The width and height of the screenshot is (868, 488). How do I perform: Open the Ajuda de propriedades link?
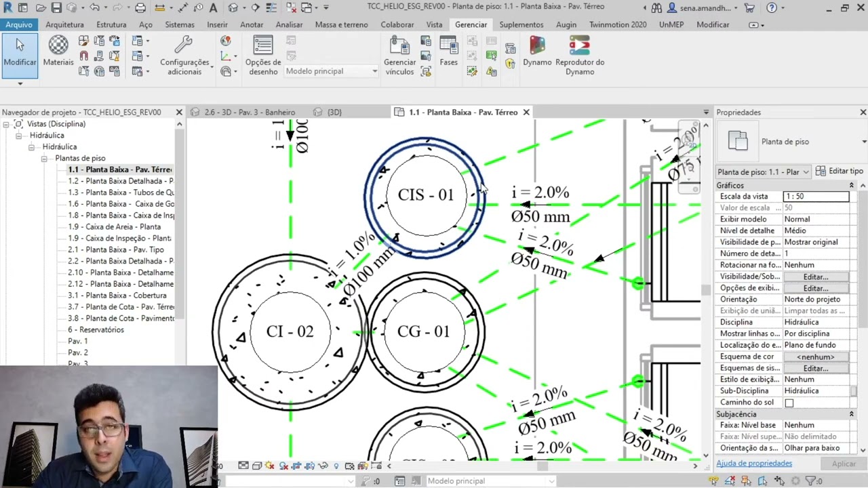tap(754, 464)
